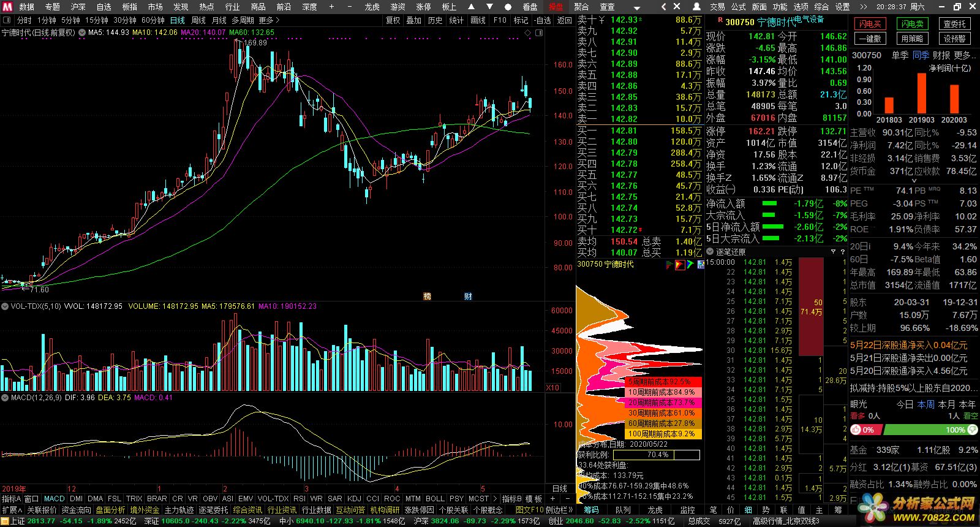Toggle the MACD indicator circle button

[5, 398]
